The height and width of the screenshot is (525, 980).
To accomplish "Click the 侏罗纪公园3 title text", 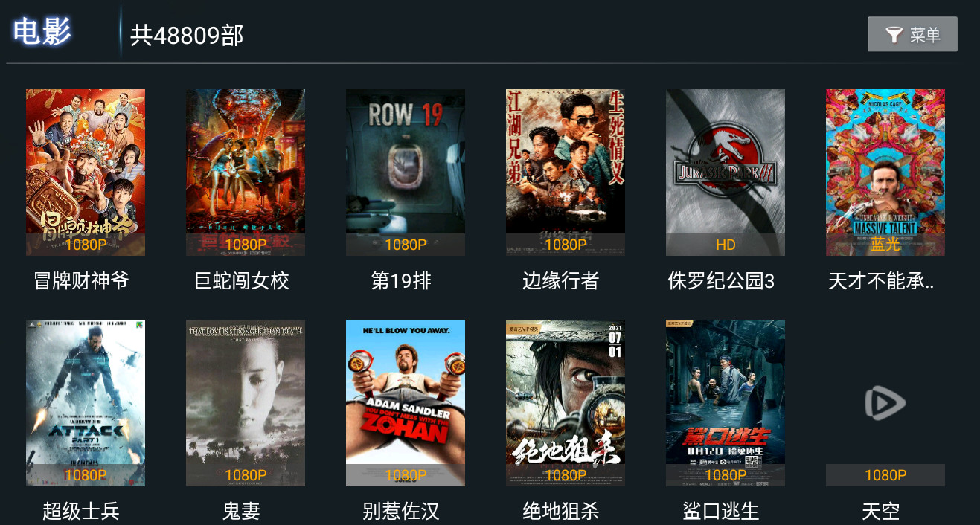I will [x=721, y=281].
